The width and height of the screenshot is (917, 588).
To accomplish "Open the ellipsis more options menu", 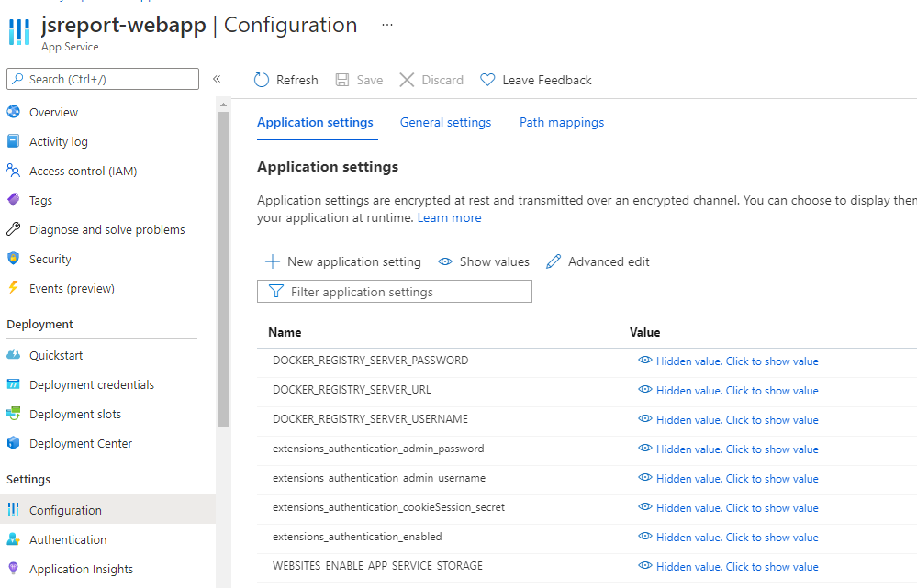I will (x=387, y=25).
